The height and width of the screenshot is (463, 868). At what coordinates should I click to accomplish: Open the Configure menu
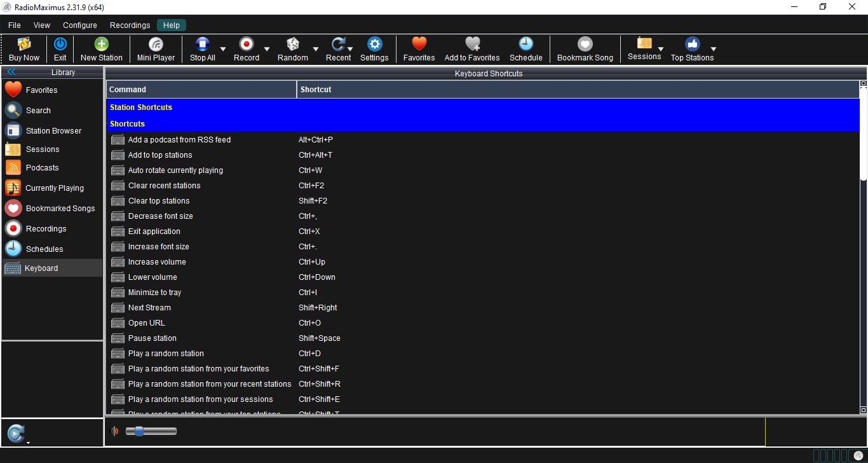80,25
